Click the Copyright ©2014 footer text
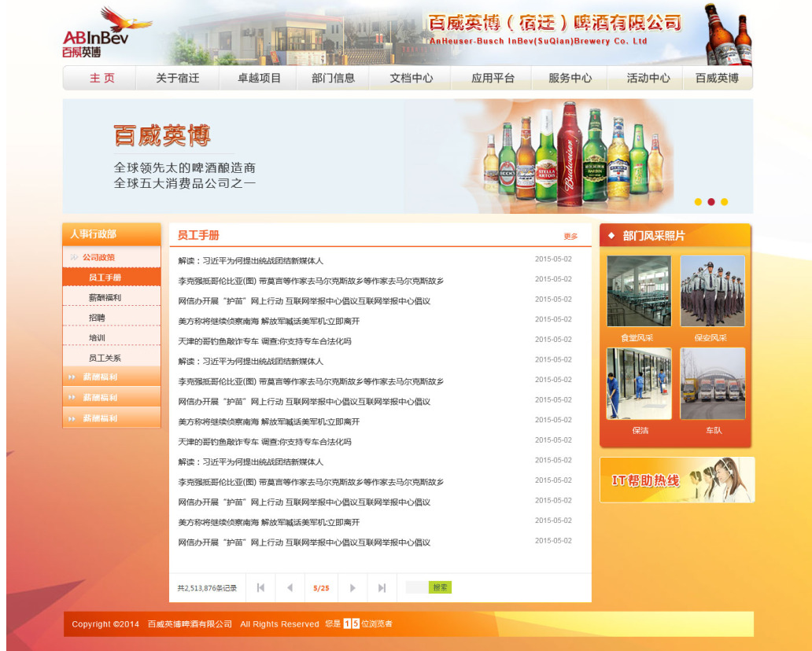Screen dimensions: 812x651 (105, 624)
